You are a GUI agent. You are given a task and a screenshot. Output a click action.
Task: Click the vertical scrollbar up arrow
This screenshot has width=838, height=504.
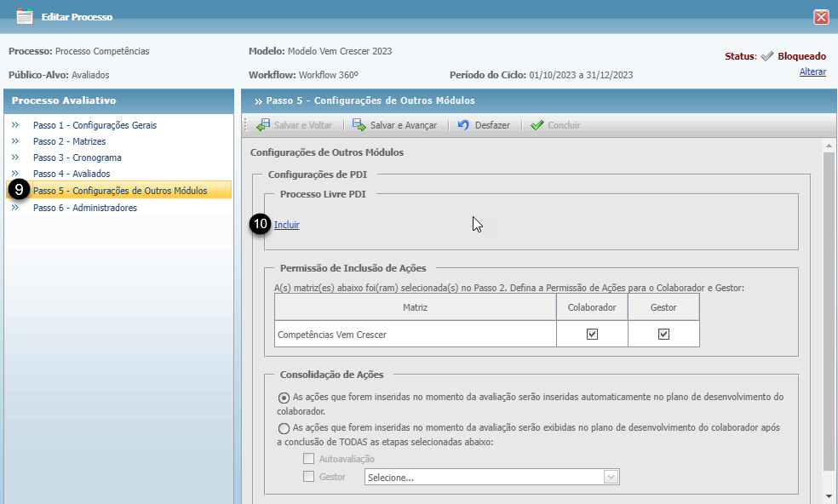tap(829, 146)
